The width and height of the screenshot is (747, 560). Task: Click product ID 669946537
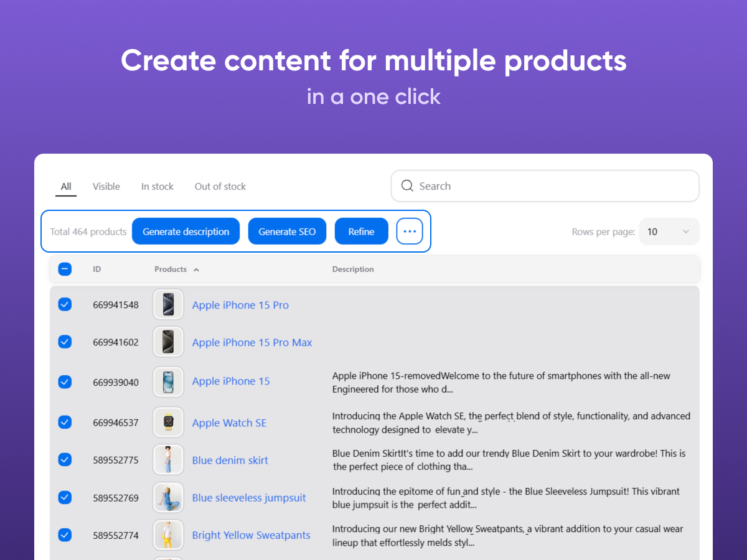pyautogui.click(x=116, y=423)
